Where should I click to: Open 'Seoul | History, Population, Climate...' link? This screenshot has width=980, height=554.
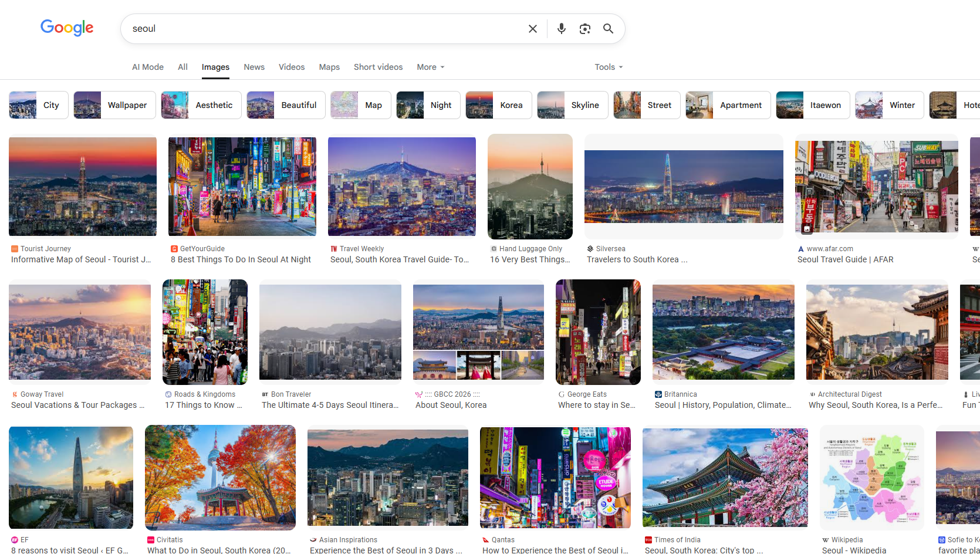[x=723, y=405]
